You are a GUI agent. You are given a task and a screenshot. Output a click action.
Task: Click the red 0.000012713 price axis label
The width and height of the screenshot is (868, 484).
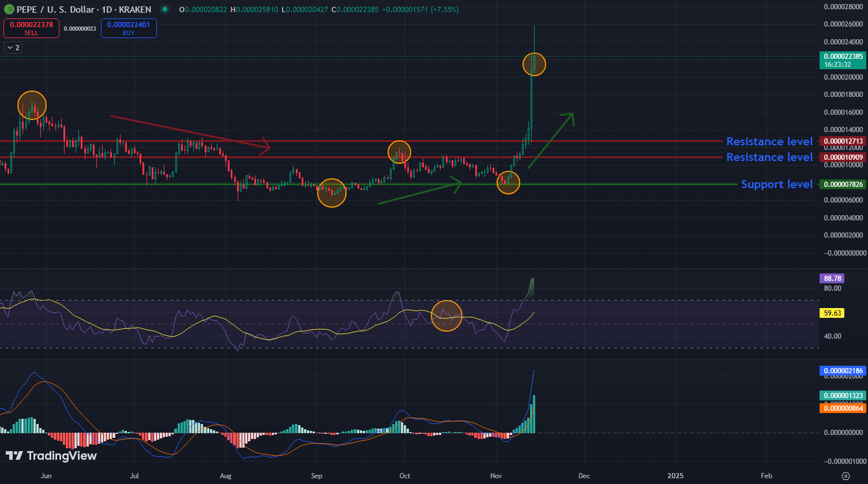[843, 141]
